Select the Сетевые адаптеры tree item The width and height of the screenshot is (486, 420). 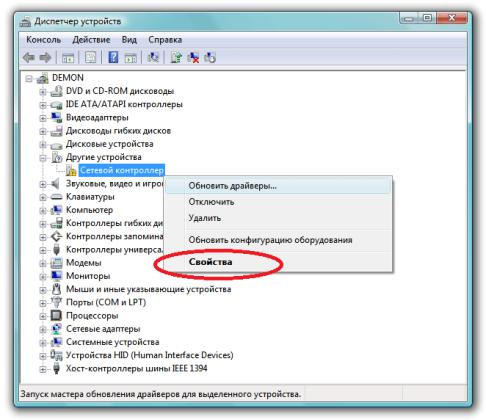[103, 329]
